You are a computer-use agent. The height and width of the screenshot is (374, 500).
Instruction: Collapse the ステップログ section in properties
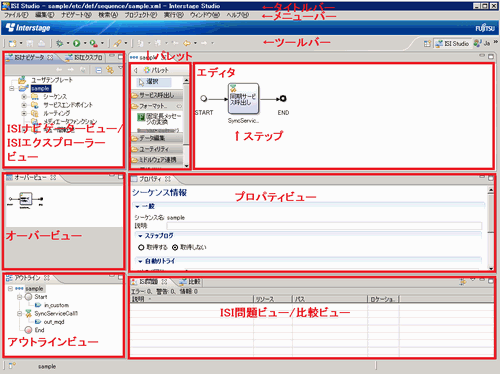(140, 236)
